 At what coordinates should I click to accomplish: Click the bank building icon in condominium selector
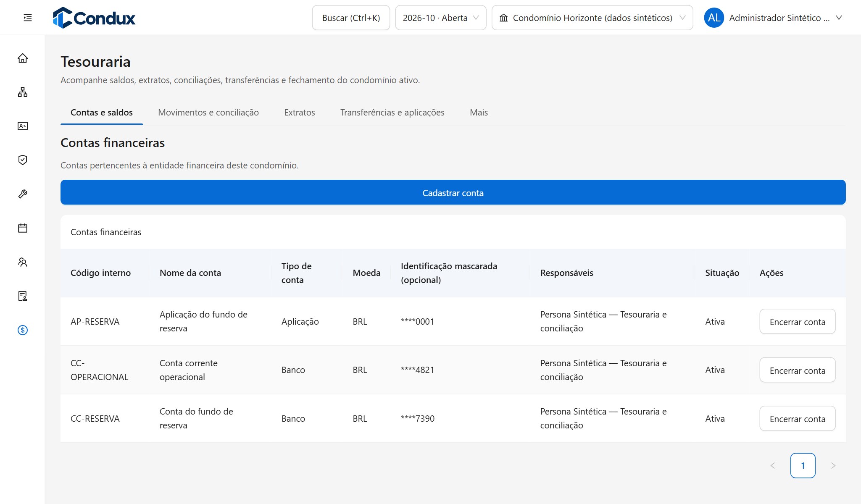(x=504, y=18)
